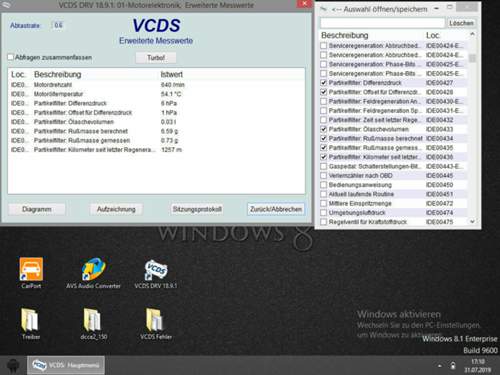Show hidden system tray icons arrow
The height and width of the screenshot is (375, 500).
440,366
